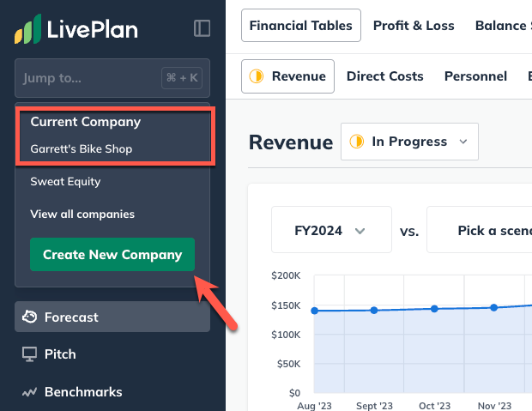Click the Create New Company button
This screenshot has height=411, width=532.
click(112, 255)
